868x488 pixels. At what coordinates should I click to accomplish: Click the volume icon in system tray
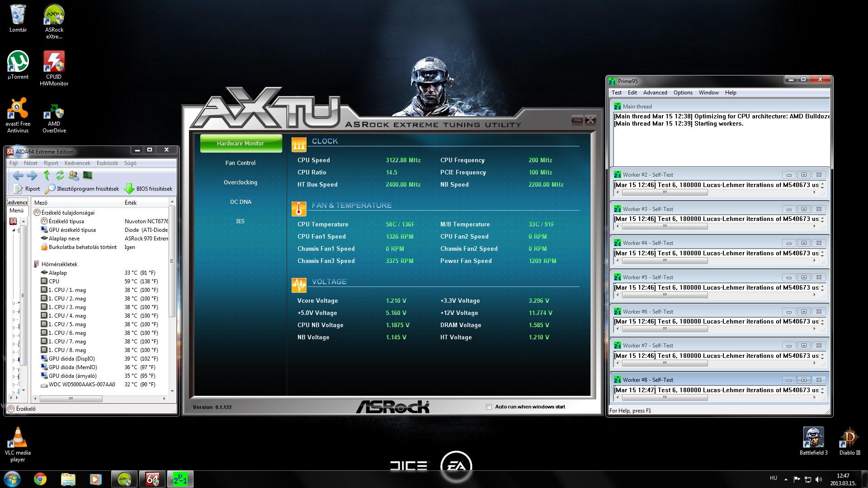(x=820, y=479)
